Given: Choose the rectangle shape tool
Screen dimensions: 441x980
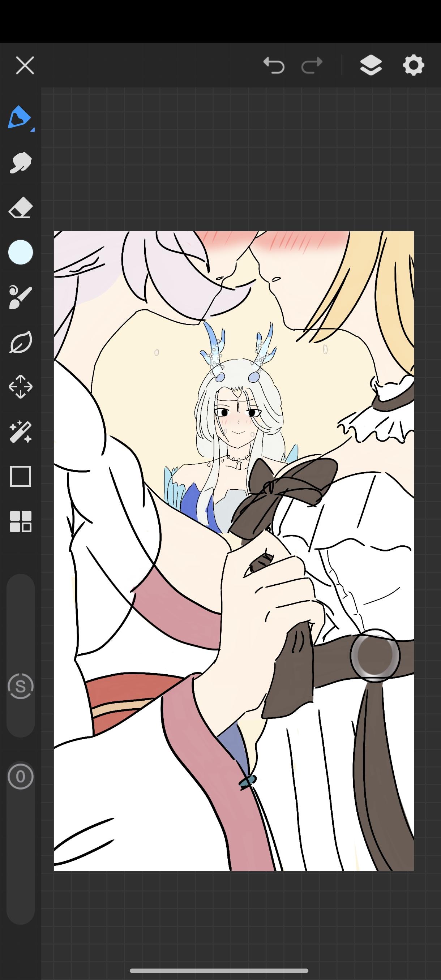Looking at the screenshot, I should [20, 476].
